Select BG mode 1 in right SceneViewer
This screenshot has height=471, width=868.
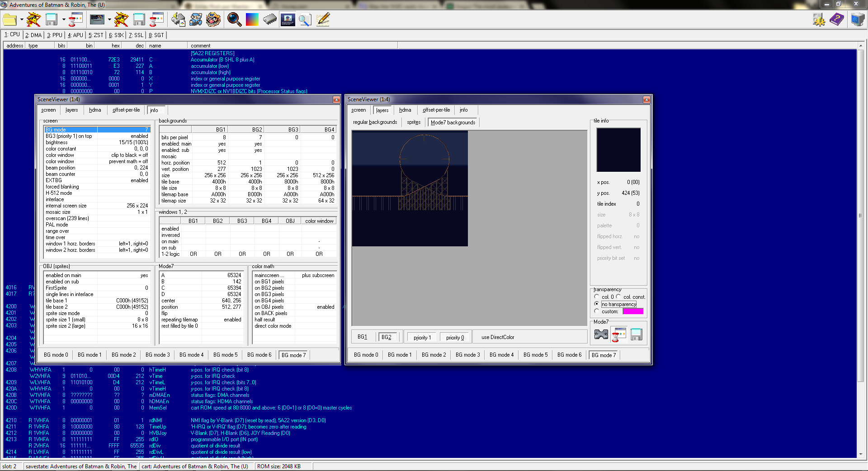tap(400, 355)
